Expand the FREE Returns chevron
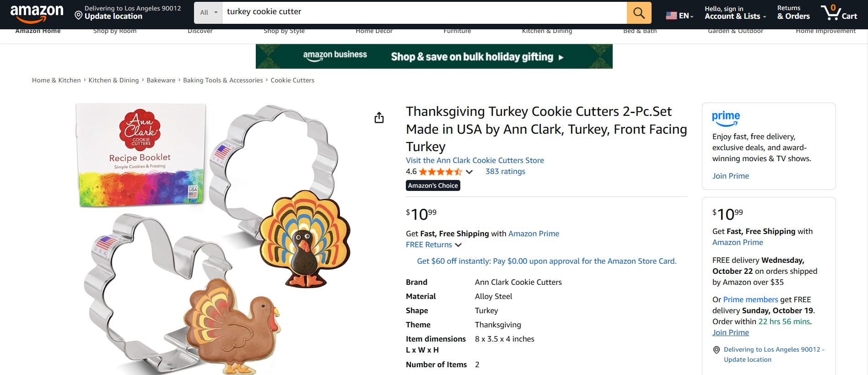The height and width of the screenshot is (375, 868). [458, 245]
